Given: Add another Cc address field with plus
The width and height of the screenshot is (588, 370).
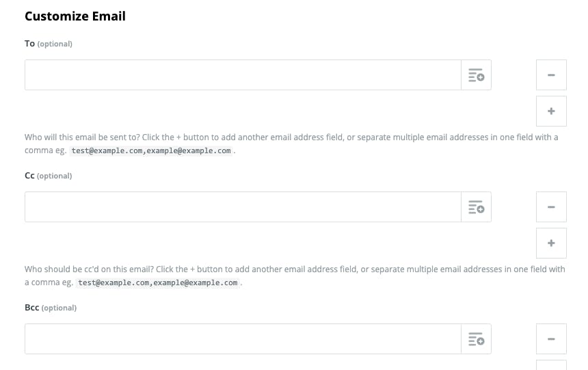Looking at the screenshot, I should coord(551,243).
